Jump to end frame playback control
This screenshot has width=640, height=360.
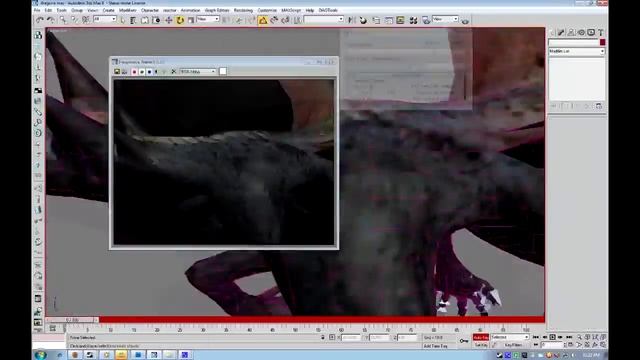(569, 337)
